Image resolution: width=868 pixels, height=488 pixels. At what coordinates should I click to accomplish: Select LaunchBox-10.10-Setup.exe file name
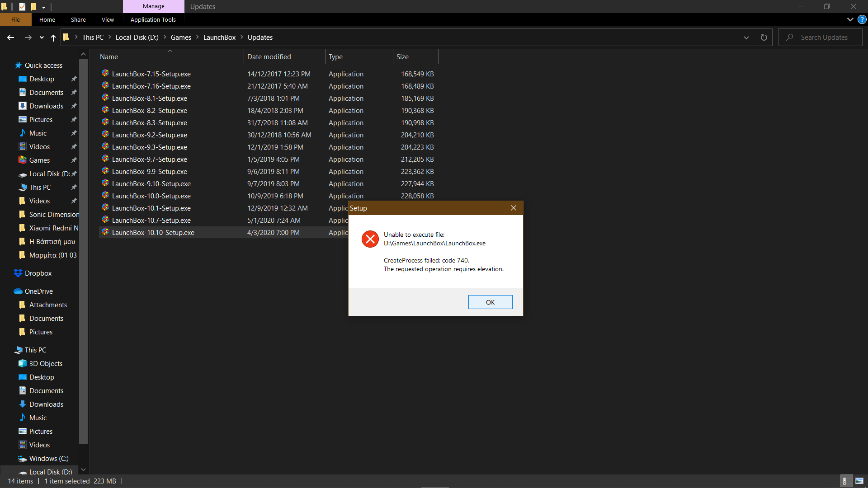153,233
